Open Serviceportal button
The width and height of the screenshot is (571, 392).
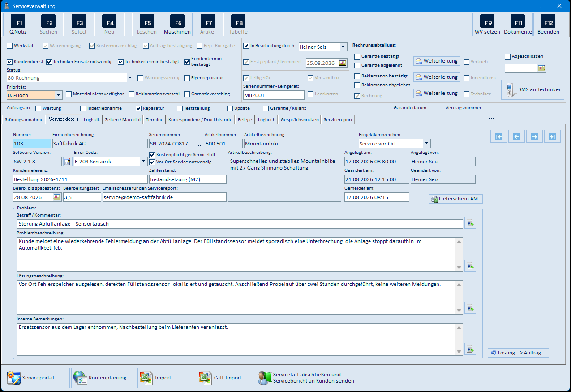pyautogui.click(x=37, y=378)
